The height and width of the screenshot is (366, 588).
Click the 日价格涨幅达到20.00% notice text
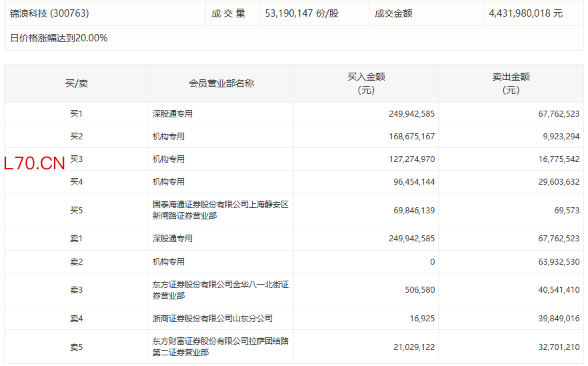tap(59, 38)
